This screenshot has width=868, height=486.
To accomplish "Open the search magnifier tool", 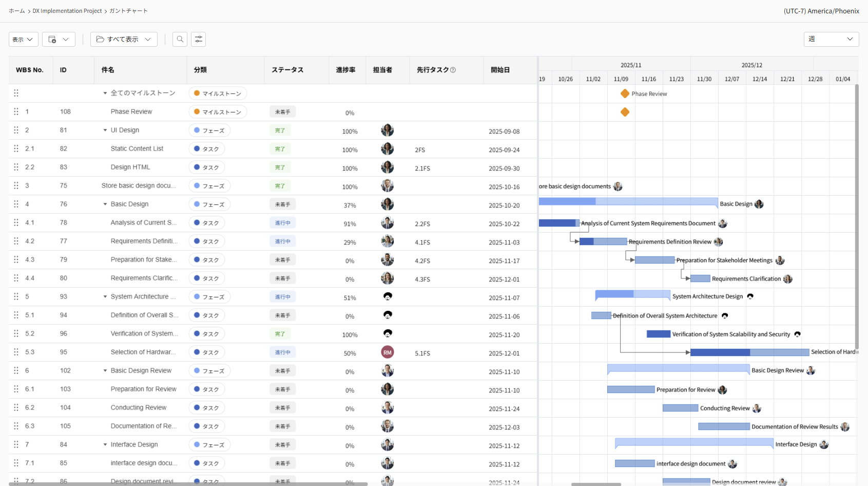I will click(x=180, y=40).
